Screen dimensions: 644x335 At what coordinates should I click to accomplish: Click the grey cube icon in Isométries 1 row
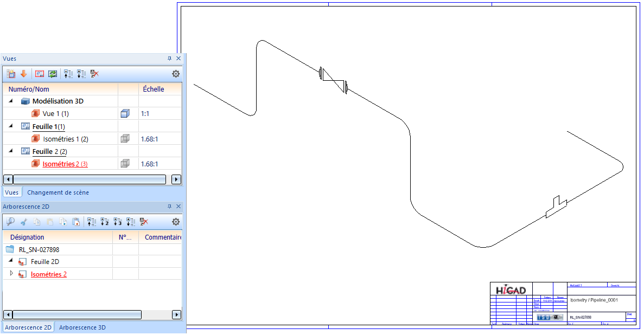tap(125, 139)
